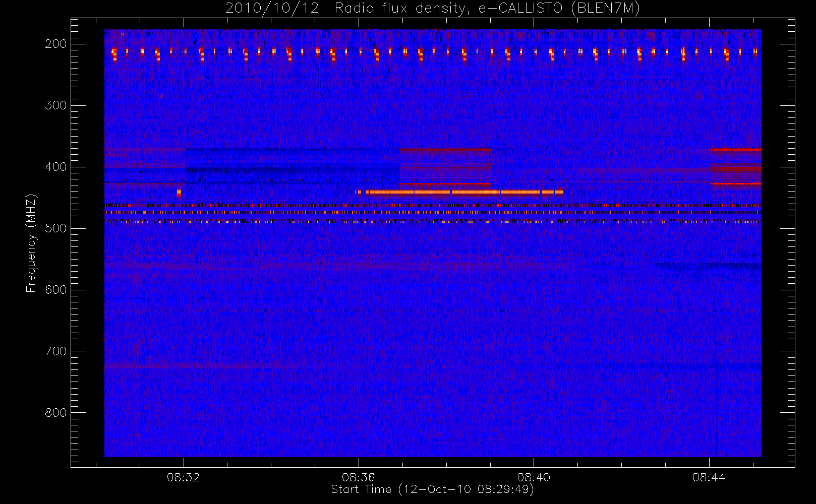Click the 500 frequency tick label
This screenshot has height=504, width=816.
click(56, 228)
